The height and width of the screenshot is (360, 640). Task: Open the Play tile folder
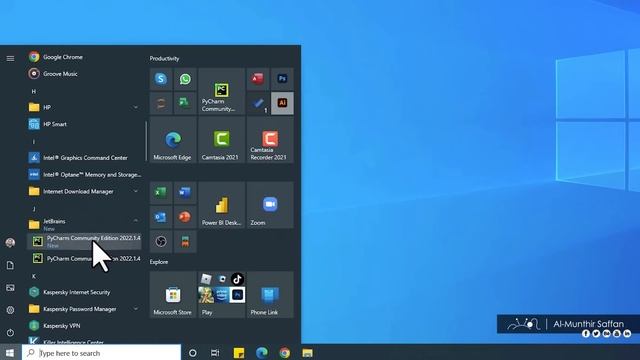222,295
